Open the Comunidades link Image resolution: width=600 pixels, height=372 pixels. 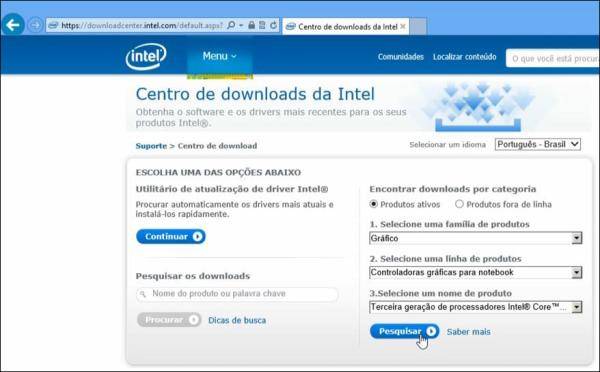pos(401,57)
